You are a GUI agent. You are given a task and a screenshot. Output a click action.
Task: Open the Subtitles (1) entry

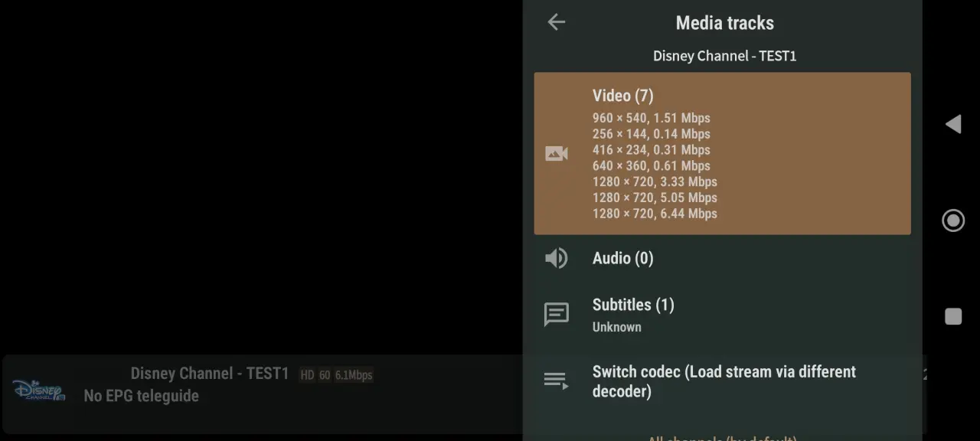point(722,315)
